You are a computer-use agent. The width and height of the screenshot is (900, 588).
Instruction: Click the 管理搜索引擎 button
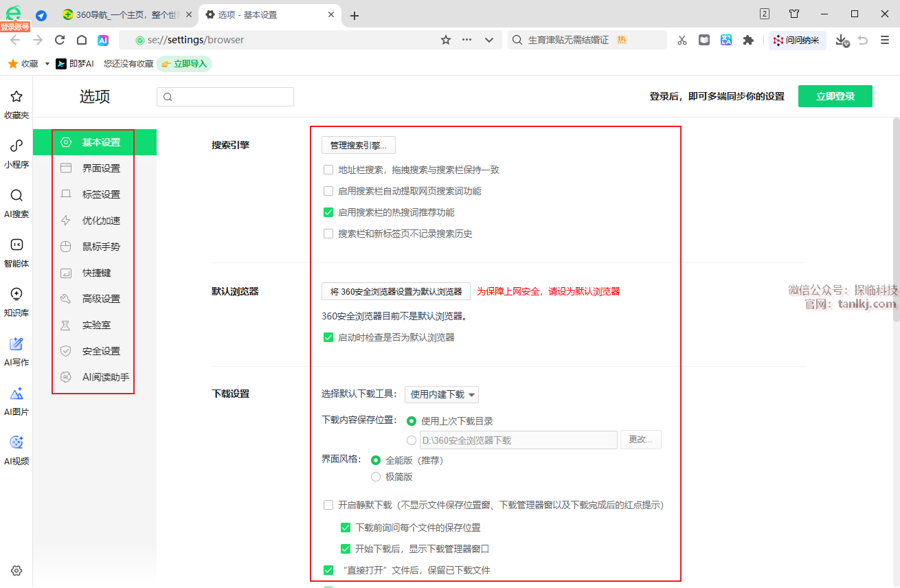tap(358, 145)
